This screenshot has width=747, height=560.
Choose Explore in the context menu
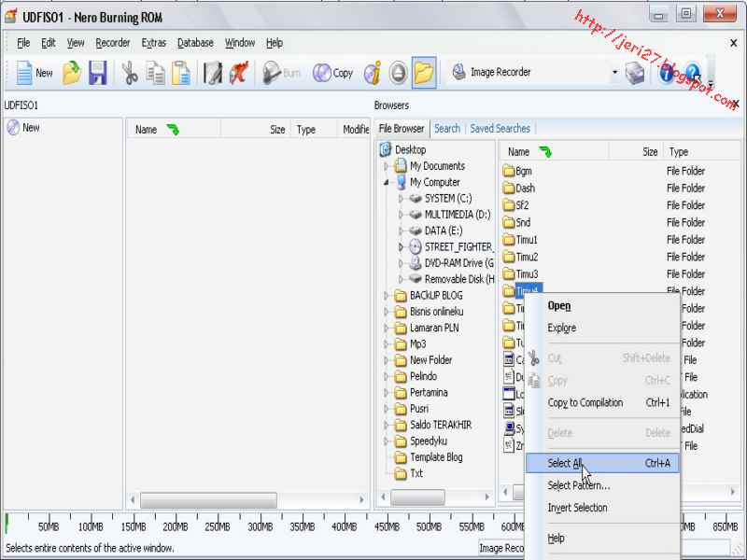[602, 328]
